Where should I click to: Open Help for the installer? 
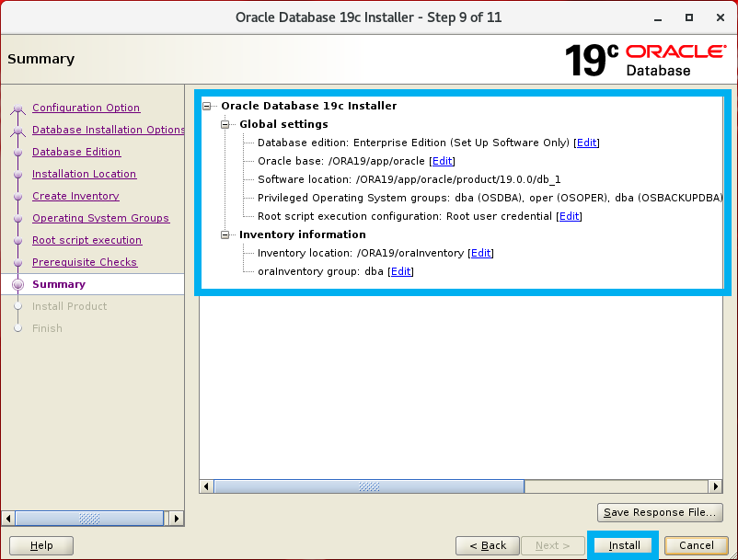coord(41,545)
